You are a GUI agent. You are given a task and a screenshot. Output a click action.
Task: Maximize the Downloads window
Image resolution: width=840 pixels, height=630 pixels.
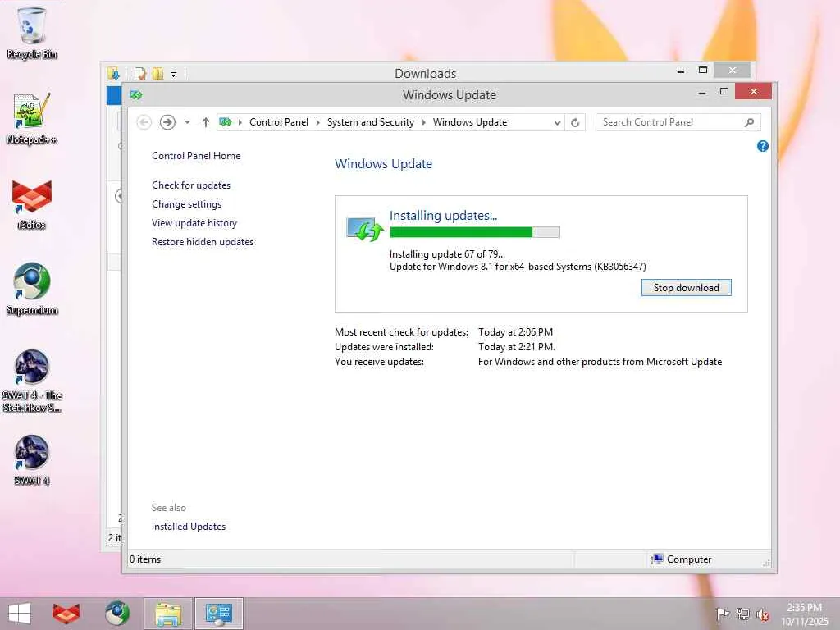[703, 71]
